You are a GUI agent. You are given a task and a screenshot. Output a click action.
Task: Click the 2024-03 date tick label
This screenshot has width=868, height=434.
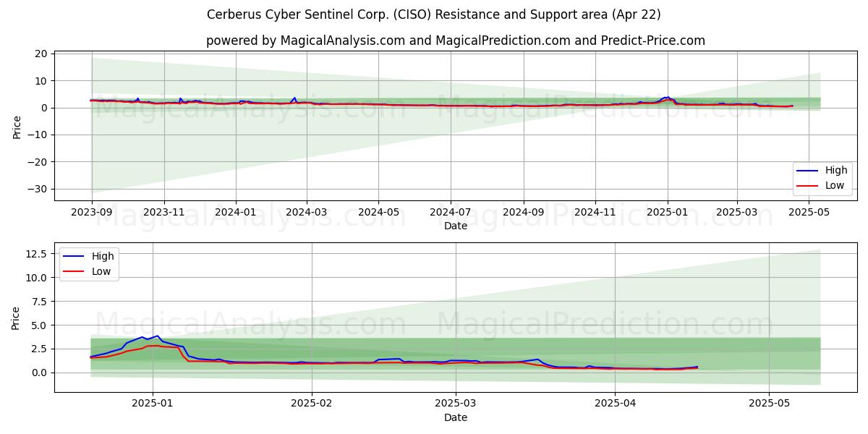pos(307,213)
